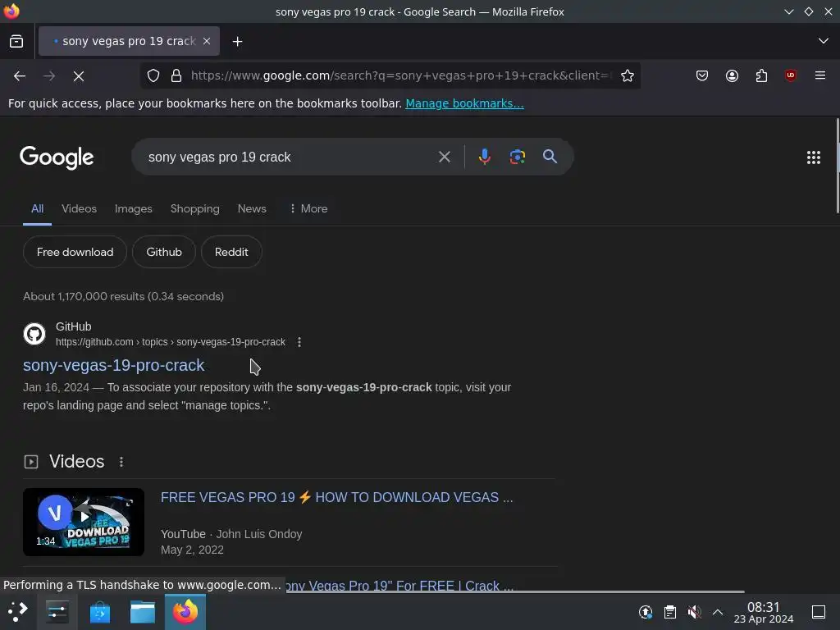Close the sony vegas pro 19 crack tab
The height and width of the screenshot is (630, 840).
pos(207,41)
